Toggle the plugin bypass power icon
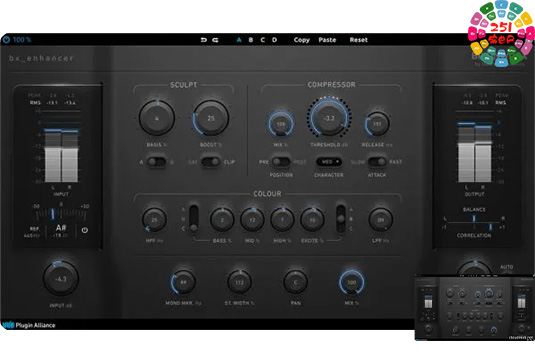Screen dimensions: 535x363 pyautogui.click(x=6, y=40)
